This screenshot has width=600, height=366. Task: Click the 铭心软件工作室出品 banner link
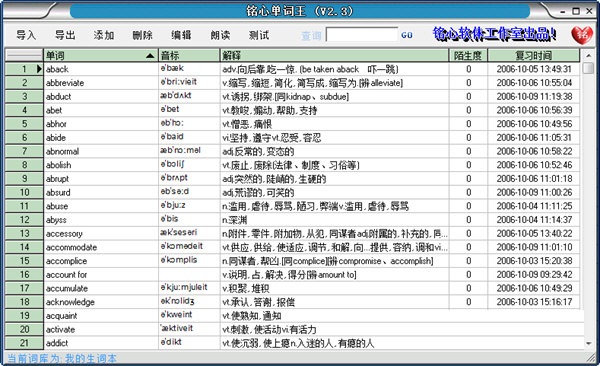494,34
